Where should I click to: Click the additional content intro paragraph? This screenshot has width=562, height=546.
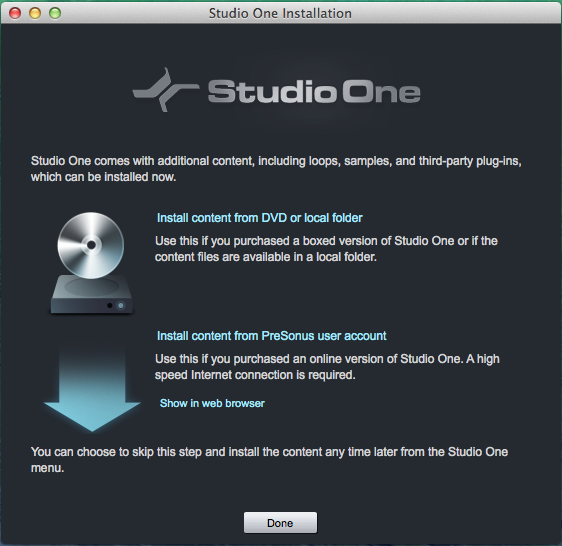276,169
